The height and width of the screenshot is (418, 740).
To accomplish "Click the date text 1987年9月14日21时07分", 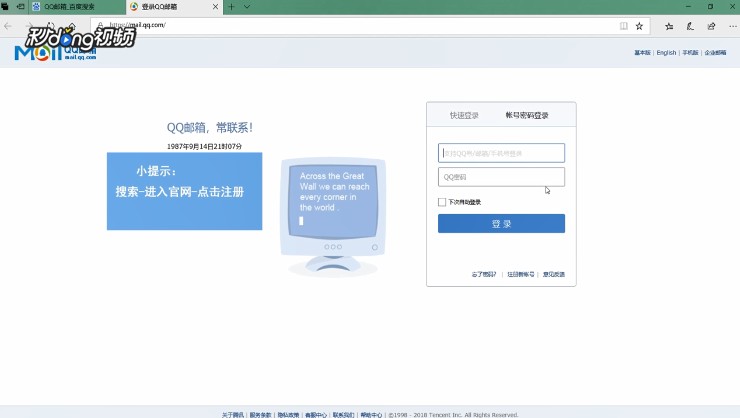I will (204, 146).
